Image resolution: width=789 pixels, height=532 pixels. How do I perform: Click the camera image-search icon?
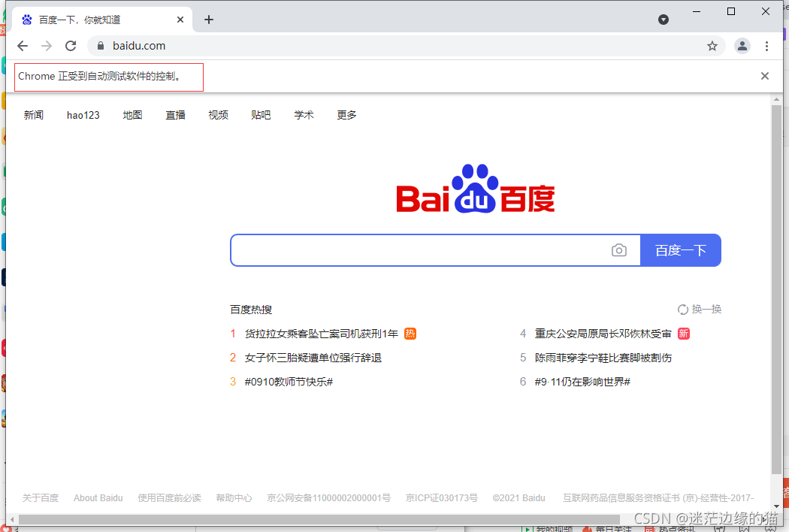pyautogui.click(x=619, y=250)
